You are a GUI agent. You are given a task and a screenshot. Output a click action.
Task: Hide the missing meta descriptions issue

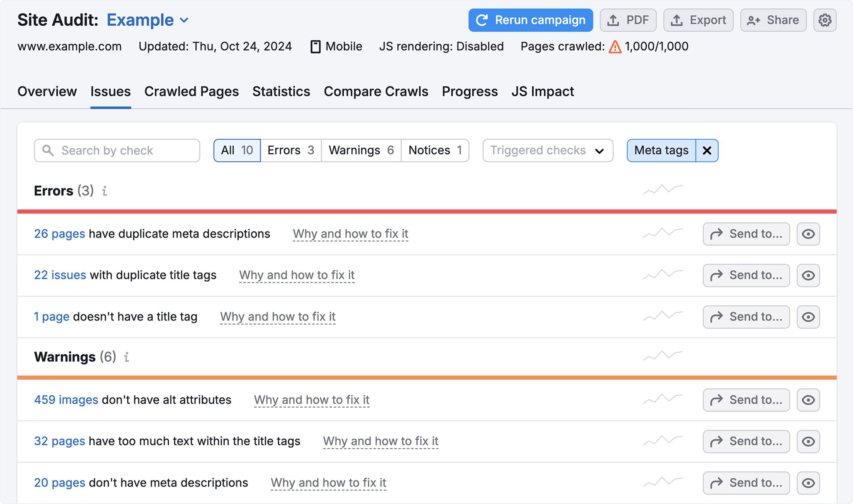[808, 483]
